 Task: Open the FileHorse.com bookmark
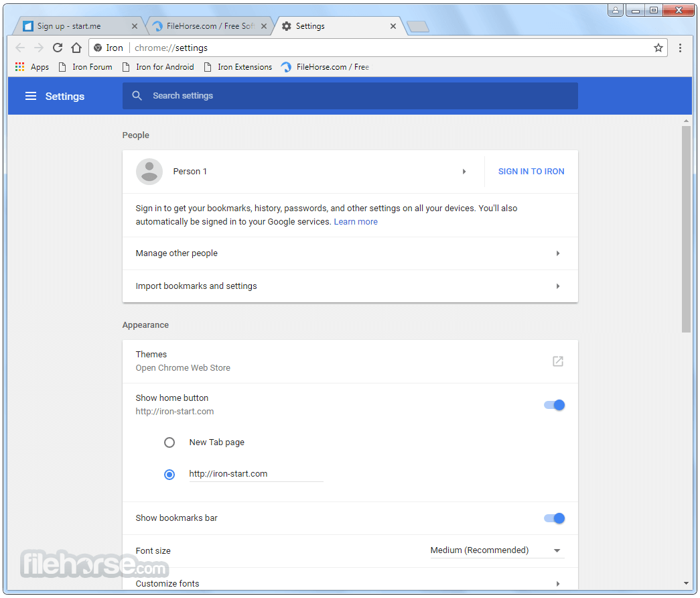click(x=325, y=67)
